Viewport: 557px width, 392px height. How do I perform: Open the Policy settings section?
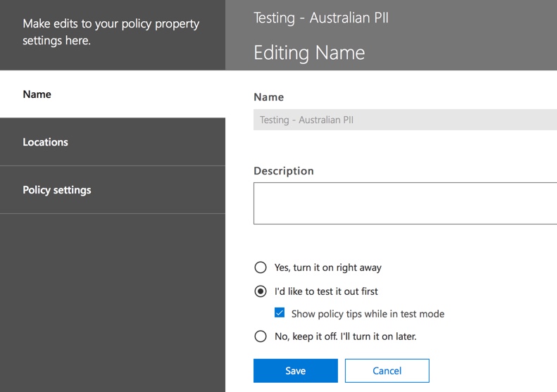pos(56,190)
